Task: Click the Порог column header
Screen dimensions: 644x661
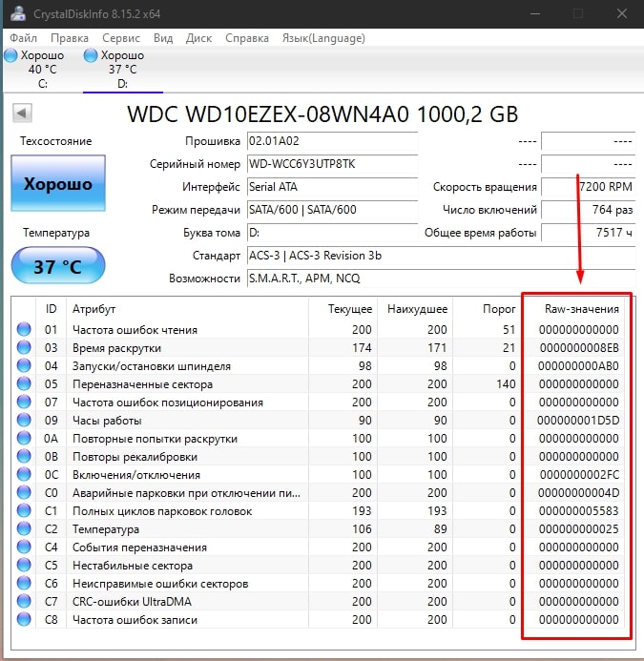Action: pos(487,309)
